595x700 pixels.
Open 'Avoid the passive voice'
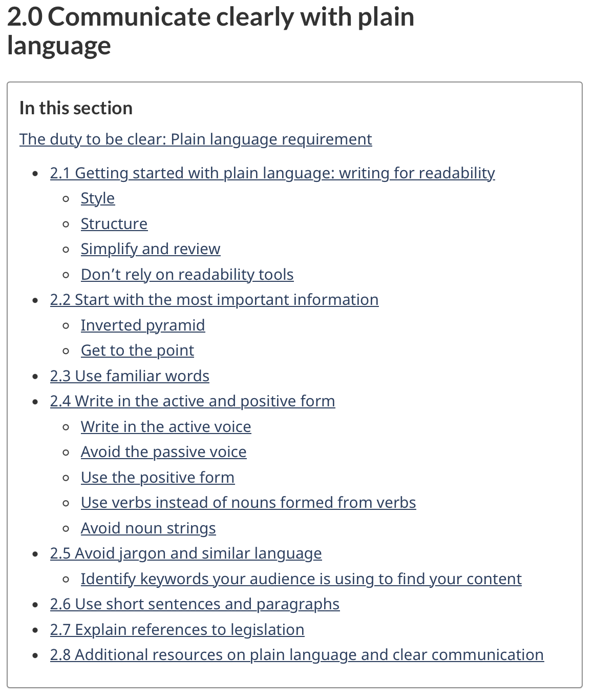[x=163, y=451]
